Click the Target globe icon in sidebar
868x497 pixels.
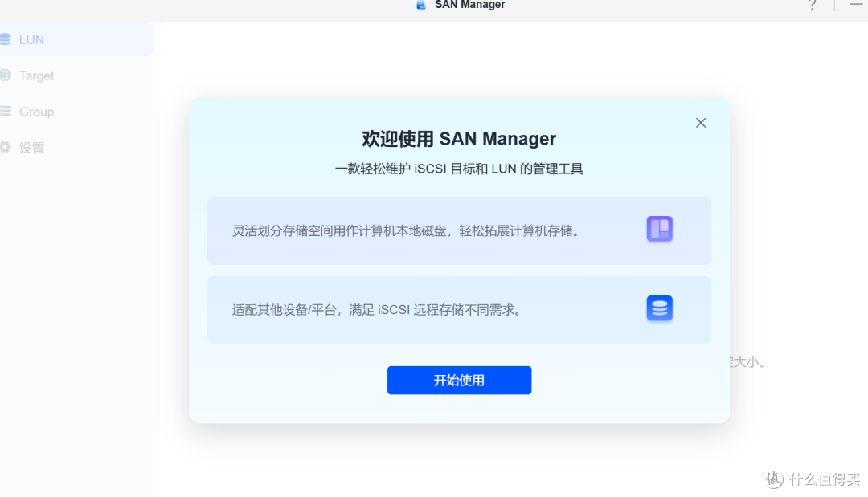click(5, 75)
